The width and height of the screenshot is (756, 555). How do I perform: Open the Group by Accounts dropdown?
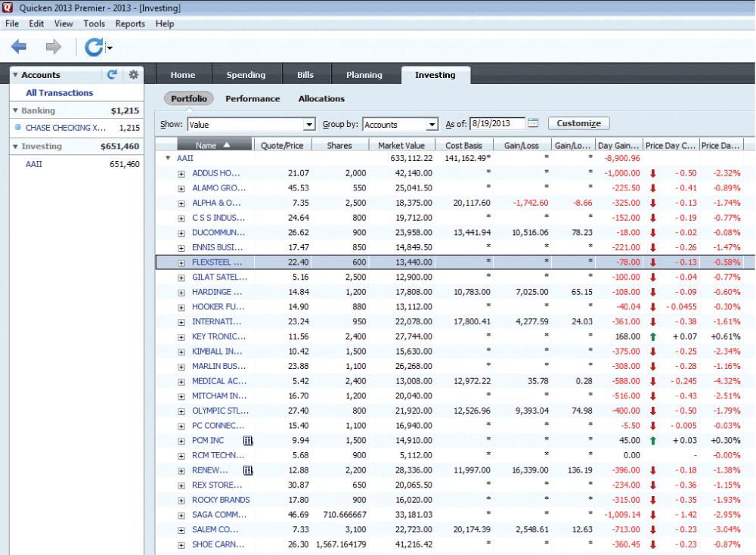click(x=432, y=125)
